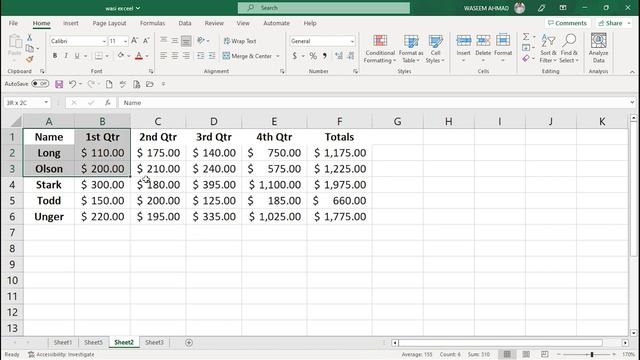
Task: Click the Format Painter brush icon
Action: click(29, 60)
